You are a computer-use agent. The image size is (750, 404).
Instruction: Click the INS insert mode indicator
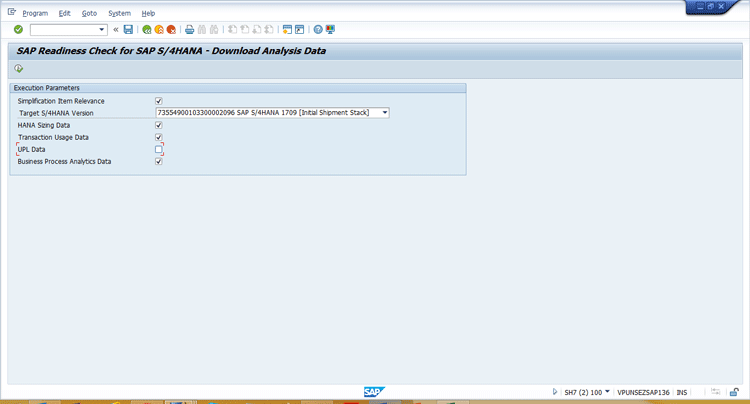682,393
